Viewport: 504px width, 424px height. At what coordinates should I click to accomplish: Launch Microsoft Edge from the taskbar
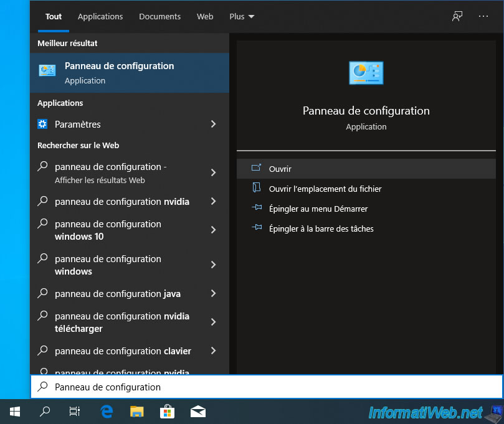107,412
